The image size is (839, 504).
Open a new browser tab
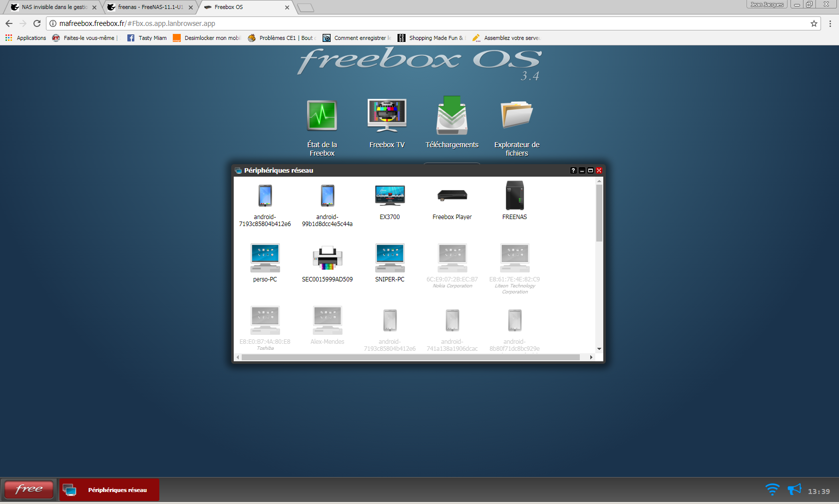point(305,7)
